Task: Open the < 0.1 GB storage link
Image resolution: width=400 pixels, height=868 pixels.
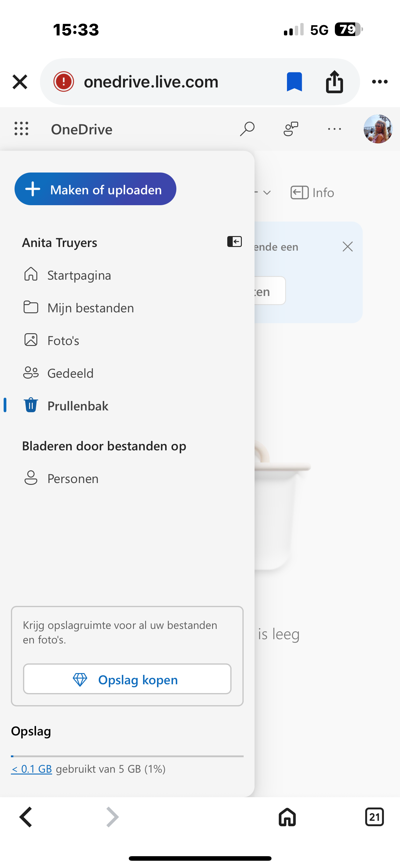Action: point(32,769)
